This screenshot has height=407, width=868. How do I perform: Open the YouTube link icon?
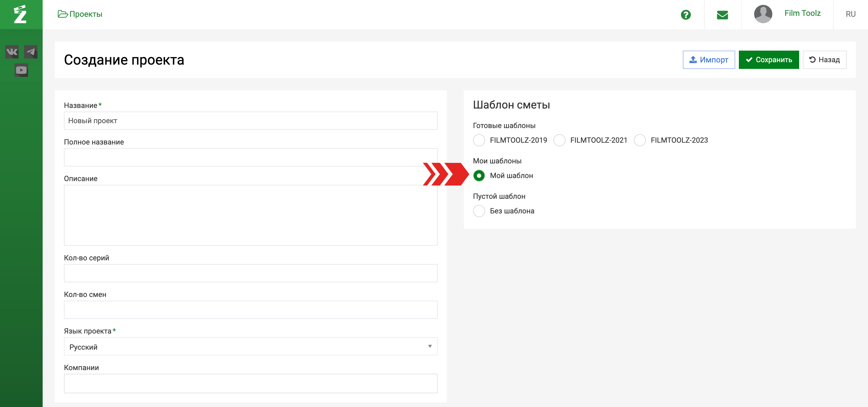tap(21, 70)
